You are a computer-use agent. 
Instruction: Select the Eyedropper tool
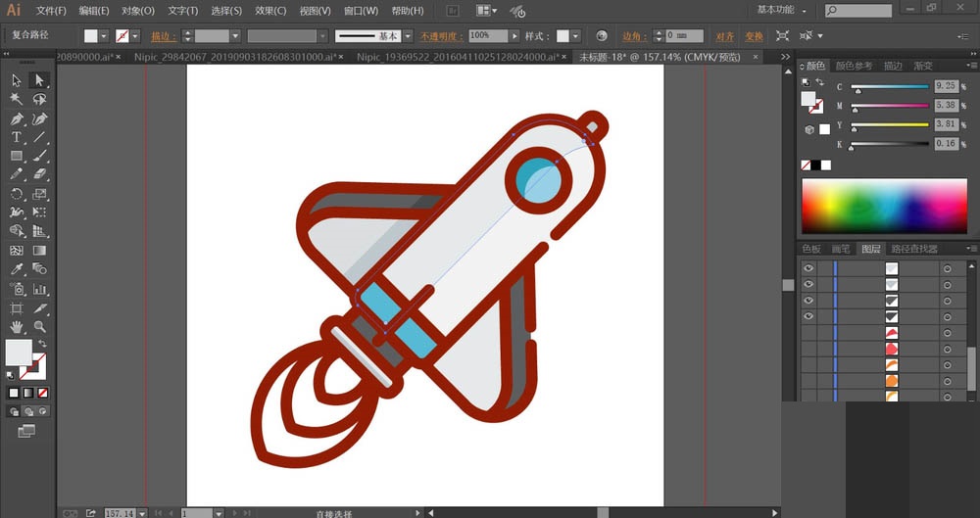click(17, 269)
